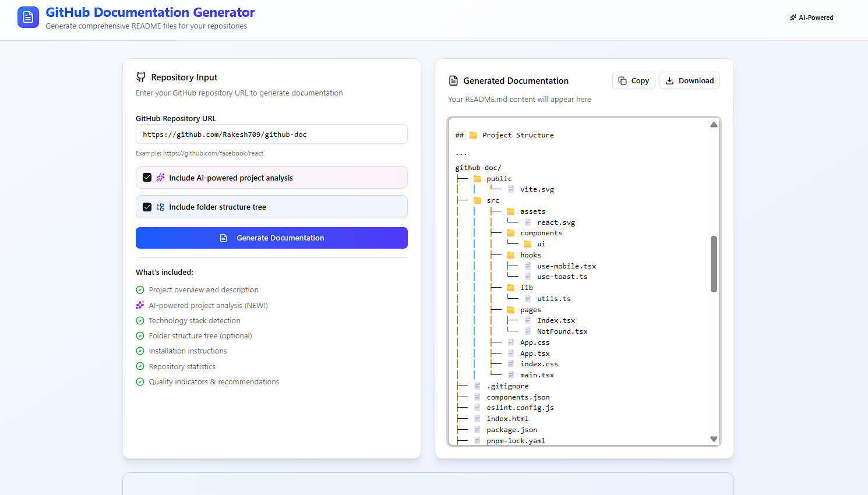This screenshot has width=868, height=495.
Task: Select package.json in the project structure tree
Action: click(x=512, y=429)
